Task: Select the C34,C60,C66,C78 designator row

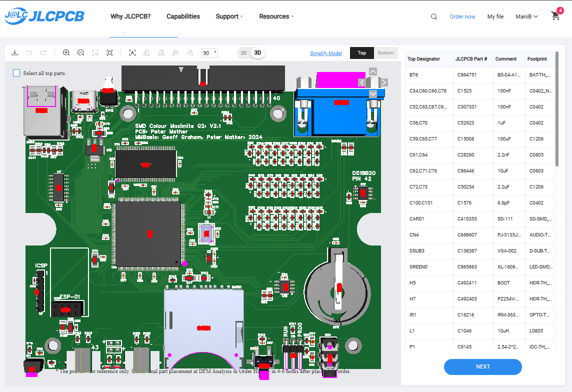Action: [480, 91]
